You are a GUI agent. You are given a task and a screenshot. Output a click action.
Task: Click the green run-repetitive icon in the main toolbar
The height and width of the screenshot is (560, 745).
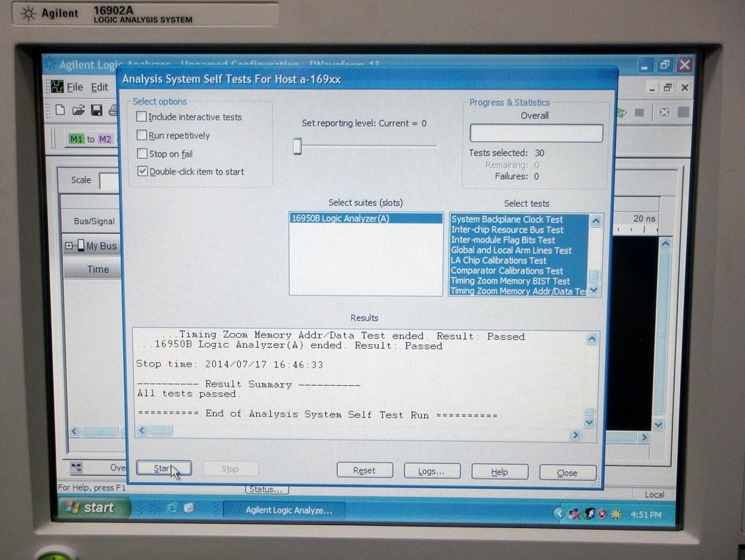[x=622, y=112]
